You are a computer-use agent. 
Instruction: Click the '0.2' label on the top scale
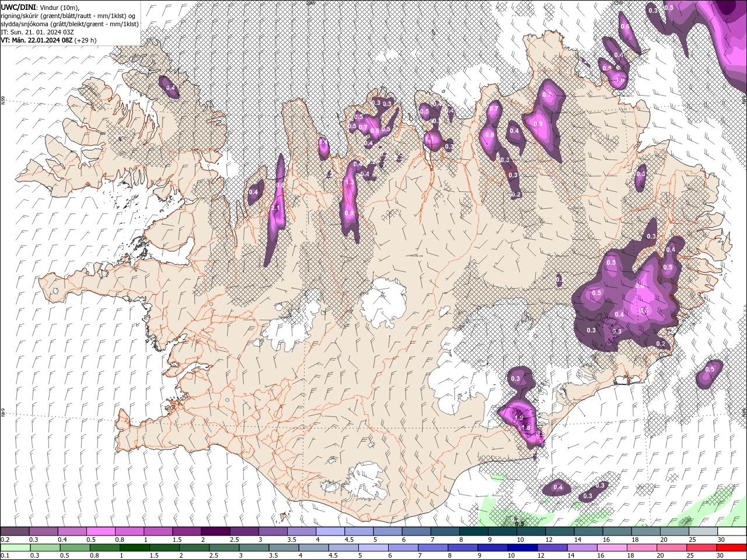5,540
